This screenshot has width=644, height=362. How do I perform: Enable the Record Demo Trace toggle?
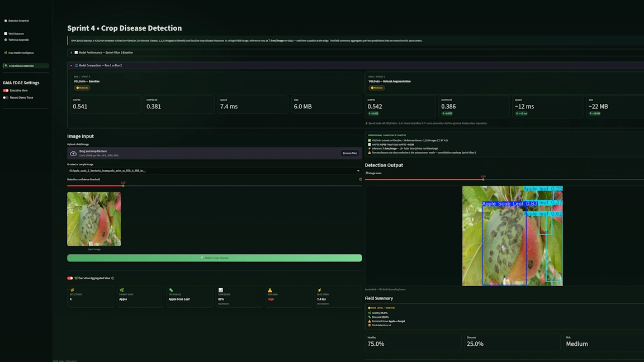(6, 98)
